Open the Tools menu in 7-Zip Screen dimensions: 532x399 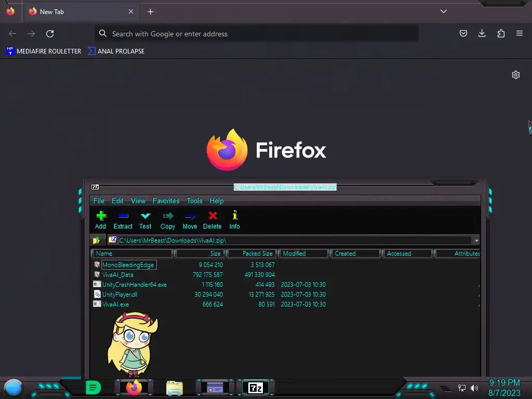(194, 201)
